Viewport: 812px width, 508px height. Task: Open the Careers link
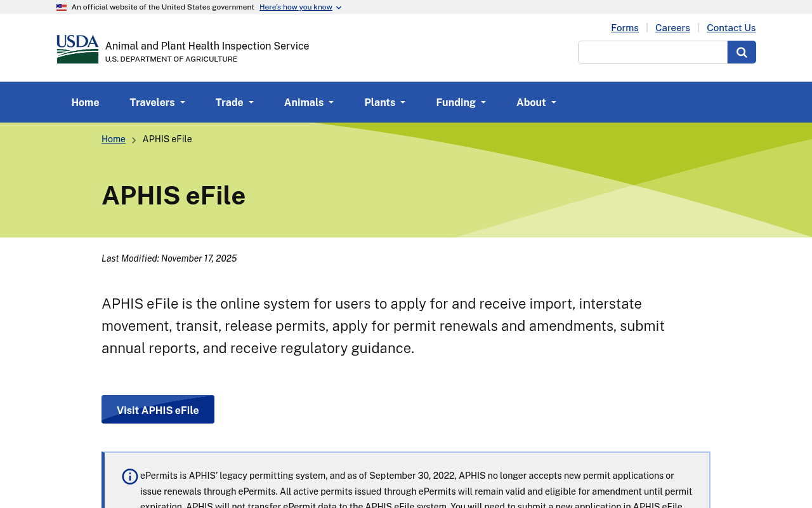(x=672, y=28)
